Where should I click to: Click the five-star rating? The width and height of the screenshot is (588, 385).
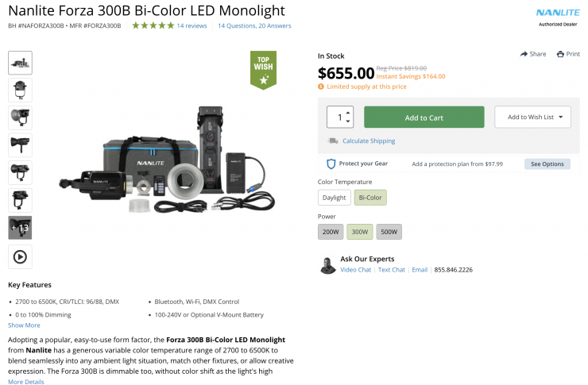click(153, 25)
